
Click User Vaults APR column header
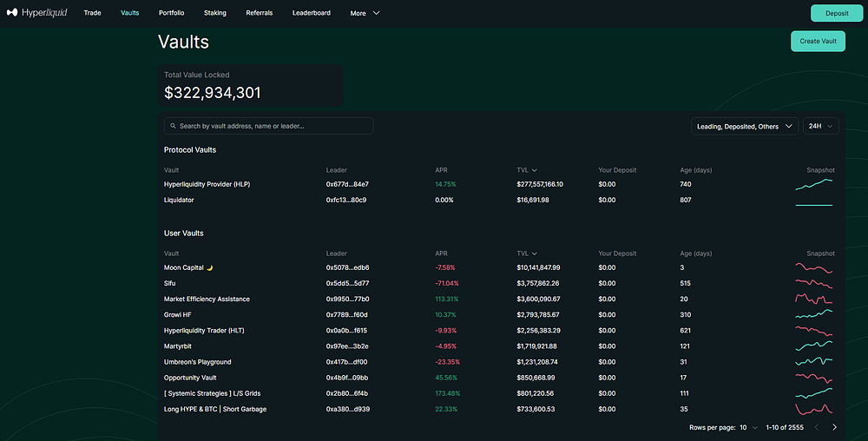[x=441, y=253]
